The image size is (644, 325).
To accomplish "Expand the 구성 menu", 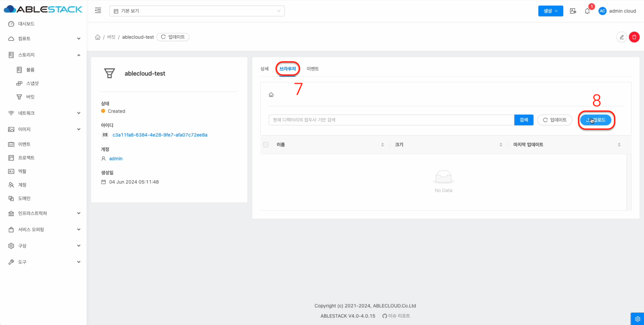I will pyautogui.click(x=43, y=246).
